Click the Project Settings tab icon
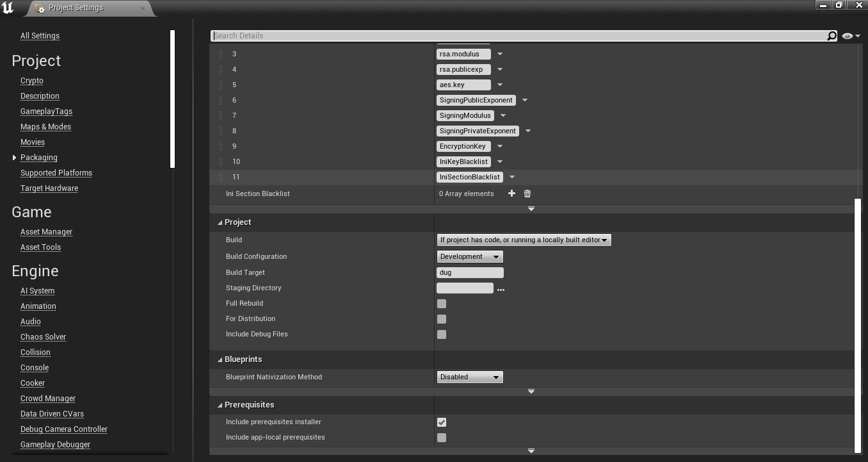This screenshot has height=462, width=868. click(40, 8)
